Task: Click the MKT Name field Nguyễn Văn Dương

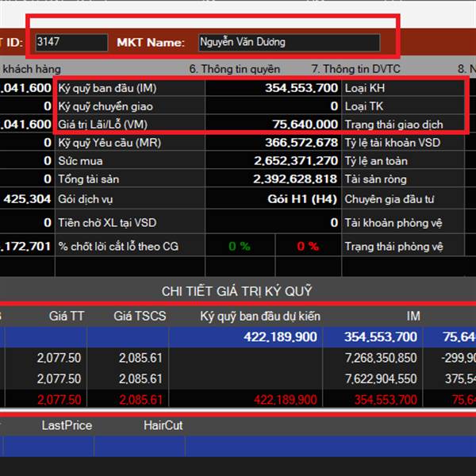Action: [288, 42]
